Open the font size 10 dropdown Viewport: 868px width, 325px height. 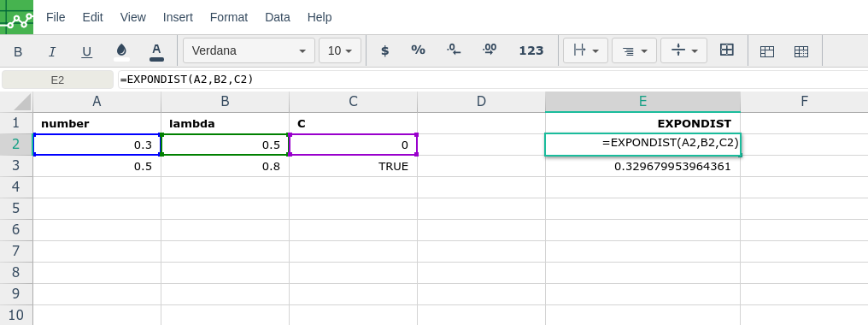[340, 51]
